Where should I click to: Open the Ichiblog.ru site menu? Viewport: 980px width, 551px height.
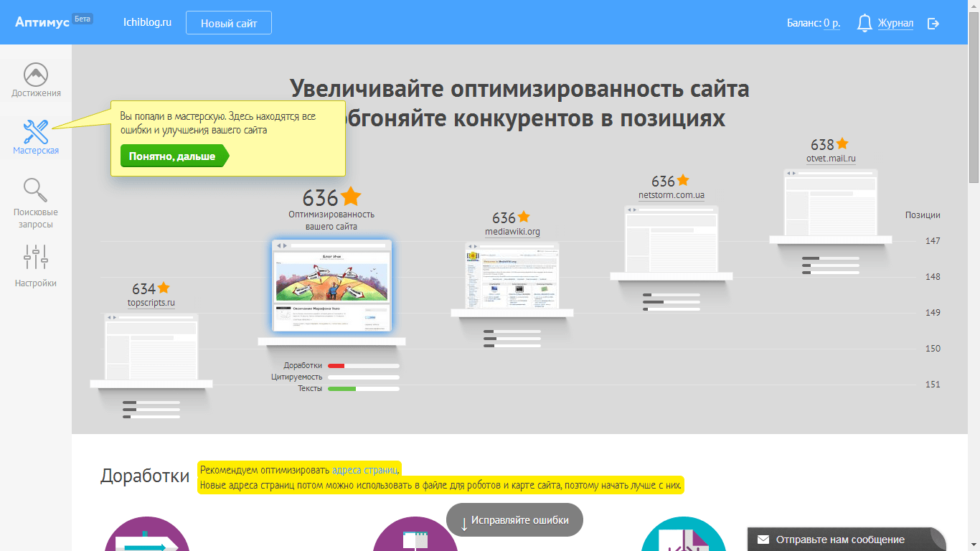pos(147,22)
